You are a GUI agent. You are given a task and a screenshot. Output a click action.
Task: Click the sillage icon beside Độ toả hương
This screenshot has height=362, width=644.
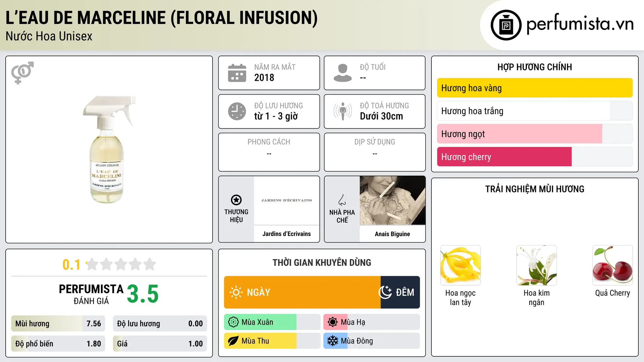pos(343,111)
